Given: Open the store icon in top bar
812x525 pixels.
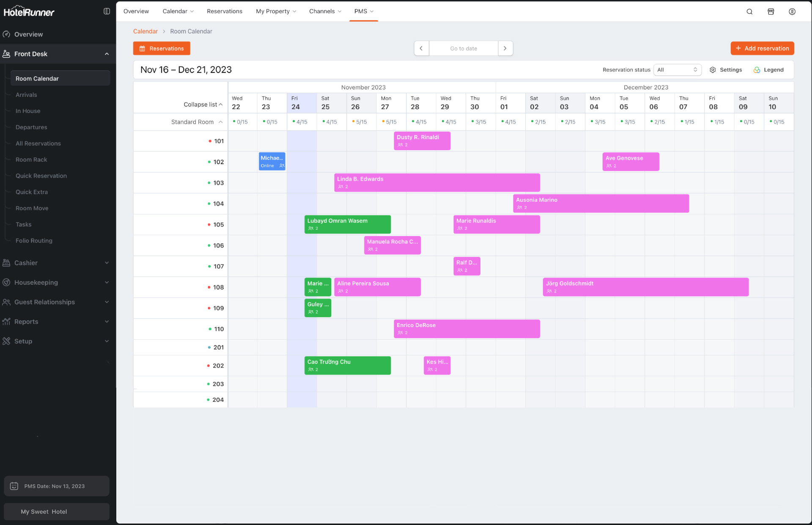Looking at the screenshot, I should pyautogui.click(x=771, y=11).
